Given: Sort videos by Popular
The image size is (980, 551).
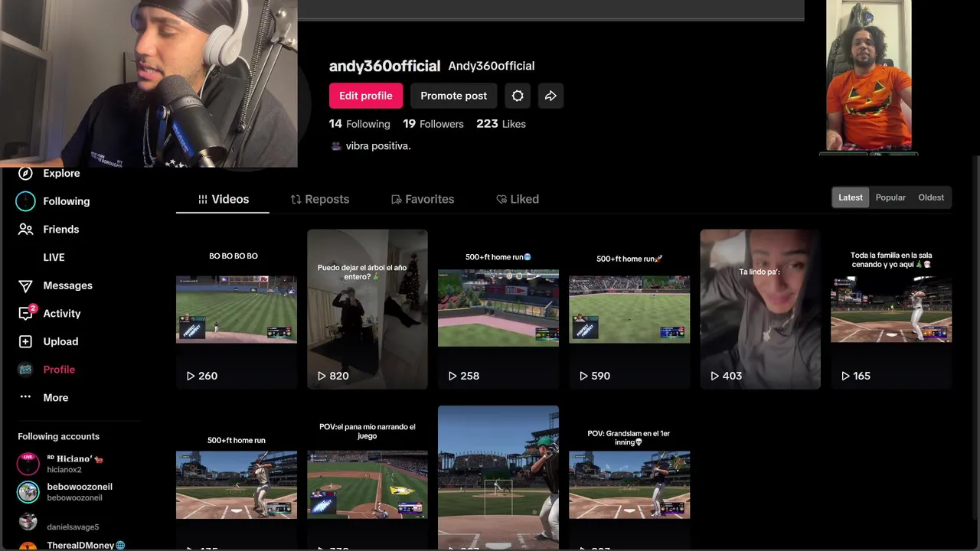Looking at the screenshot, I should tap(890, 197).
